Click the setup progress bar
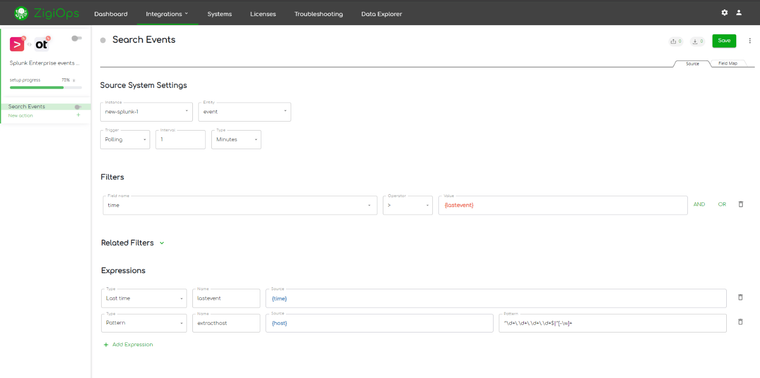760x378 pixels. click(x=46, y=88)
